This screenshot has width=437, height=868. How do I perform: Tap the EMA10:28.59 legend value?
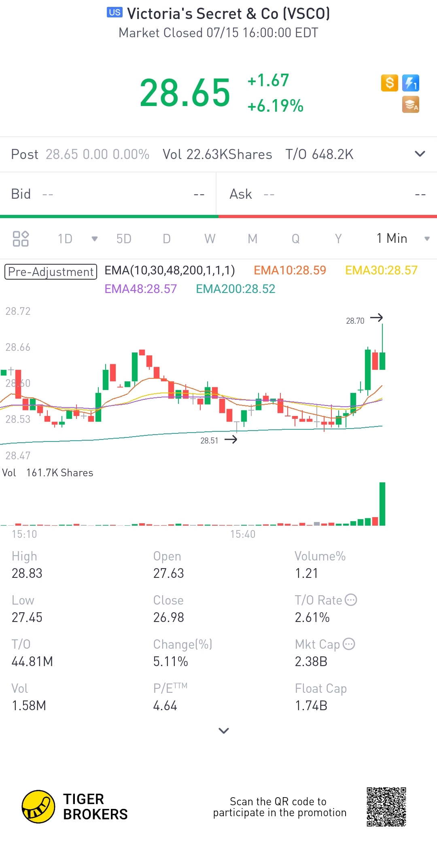pyautogui.click(x=290, y=270)
